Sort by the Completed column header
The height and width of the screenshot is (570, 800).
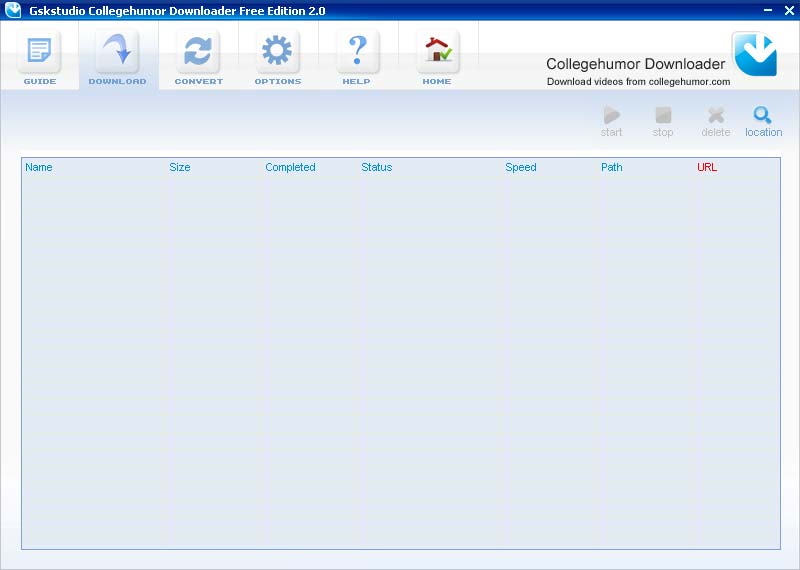click(x=290, y=167)
